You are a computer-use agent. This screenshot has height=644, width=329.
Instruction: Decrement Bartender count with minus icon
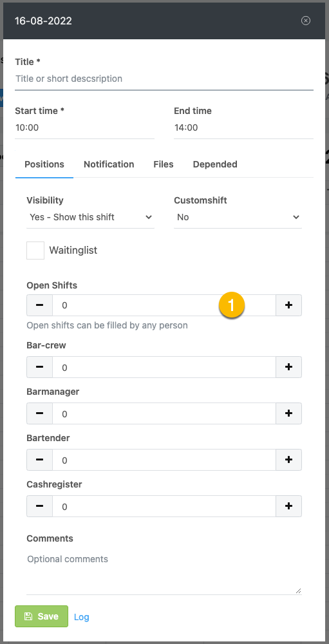pos(39,460)
